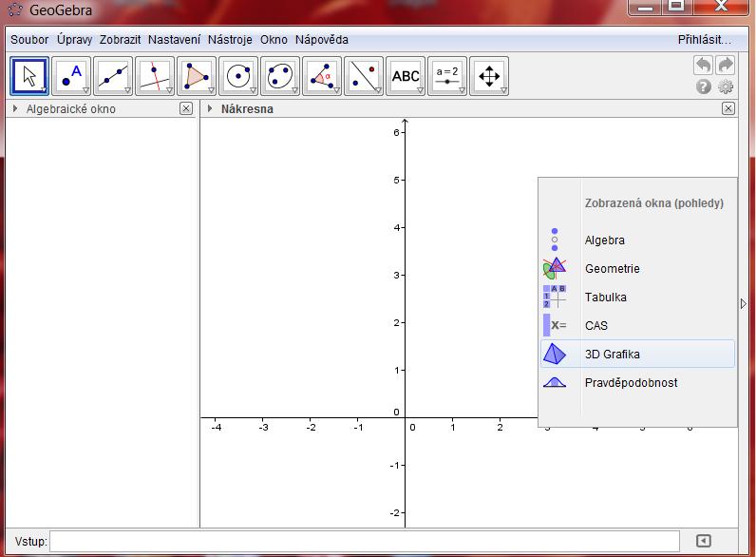
Task: Open dropdown arrow of Line tool
Action: click(127, 90)
